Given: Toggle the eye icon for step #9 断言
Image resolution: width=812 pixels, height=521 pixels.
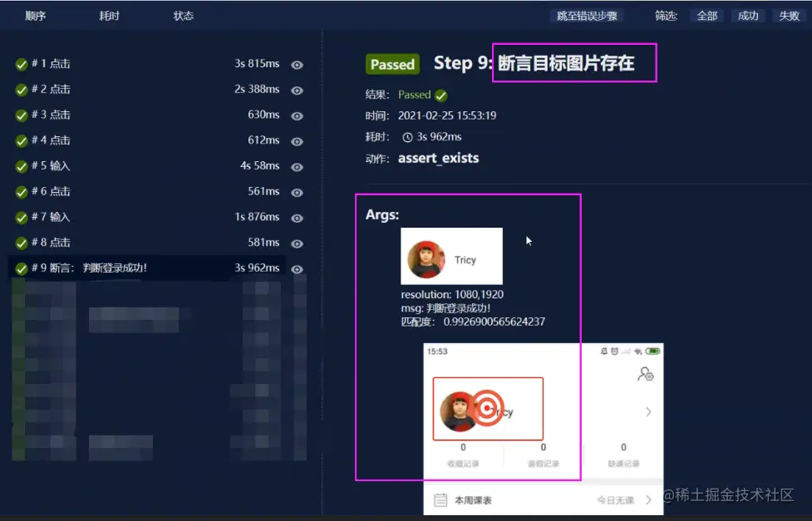Looking at the screenshot, I should click(x=296, y=268).
